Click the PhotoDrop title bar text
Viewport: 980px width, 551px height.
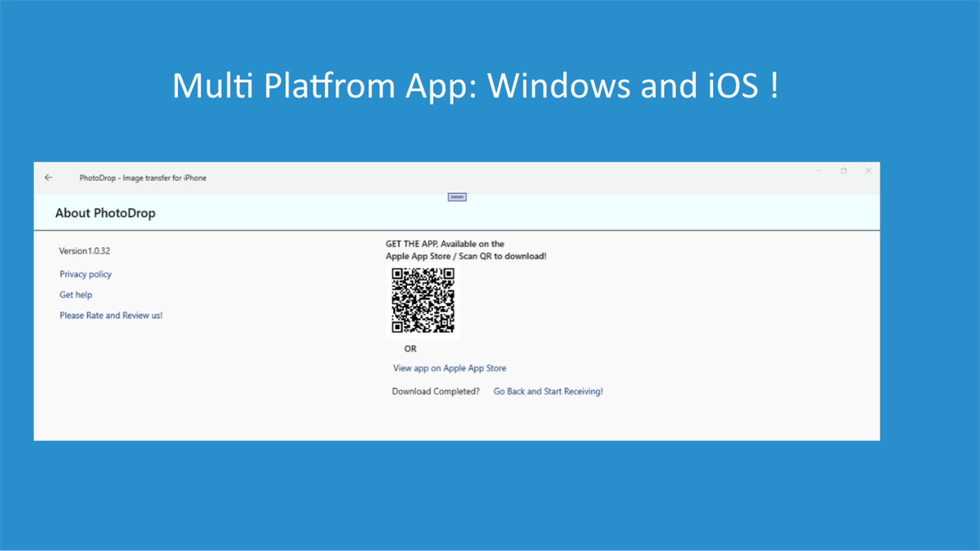tap(143, 178)
